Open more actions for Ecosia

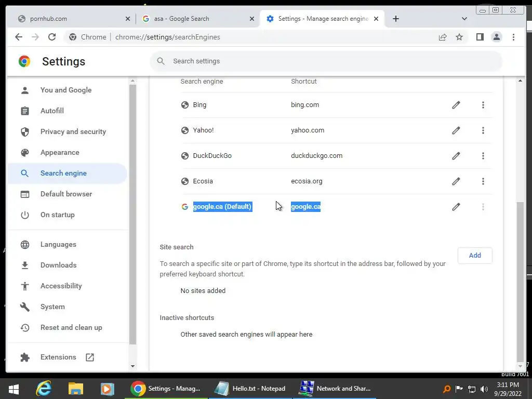[x=483, y=181]
